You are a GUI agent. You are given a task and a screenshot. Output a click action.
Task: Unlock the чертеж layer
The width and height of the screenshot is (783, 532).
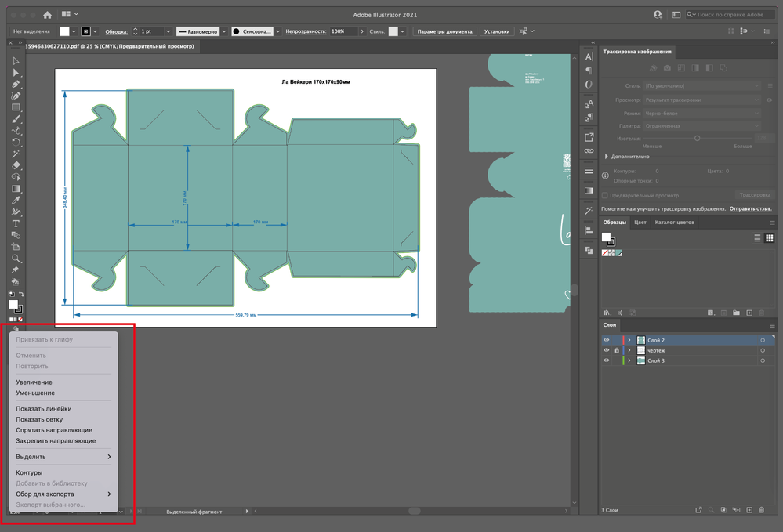pos(617,350)
